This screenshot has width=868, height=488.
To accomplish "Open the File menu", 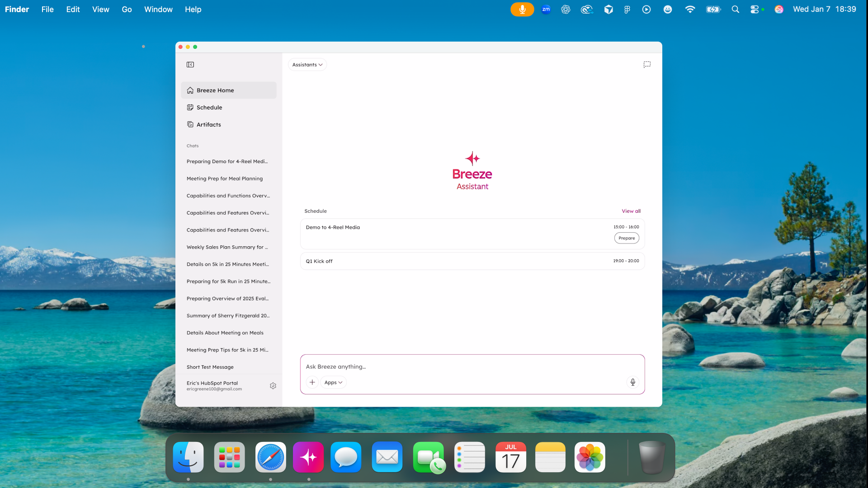I will [x=47, y=9].
